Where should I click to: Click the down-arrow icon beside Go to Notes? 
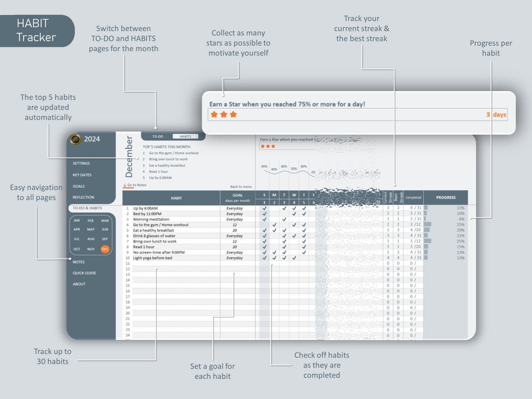click(125, 185)
